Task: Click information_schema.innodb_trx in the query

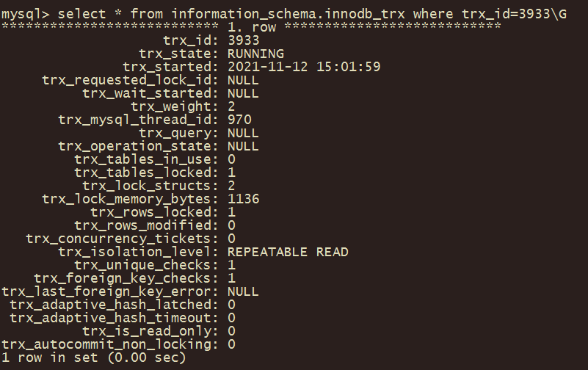Action: tap(288, 14)
